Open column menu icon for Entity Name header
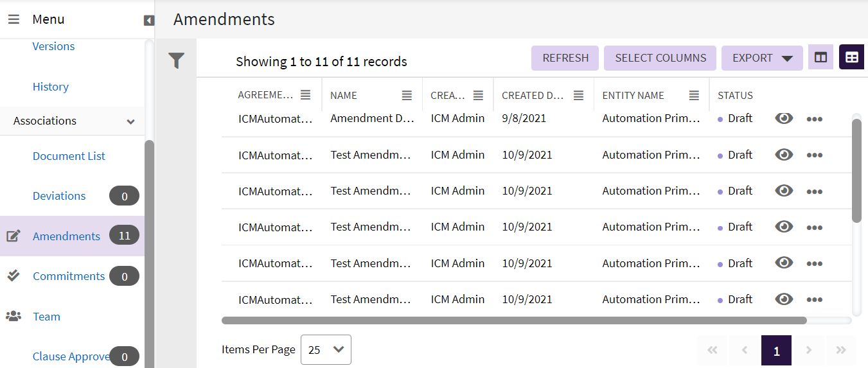The image size is (868, 368). pos(694,95)
